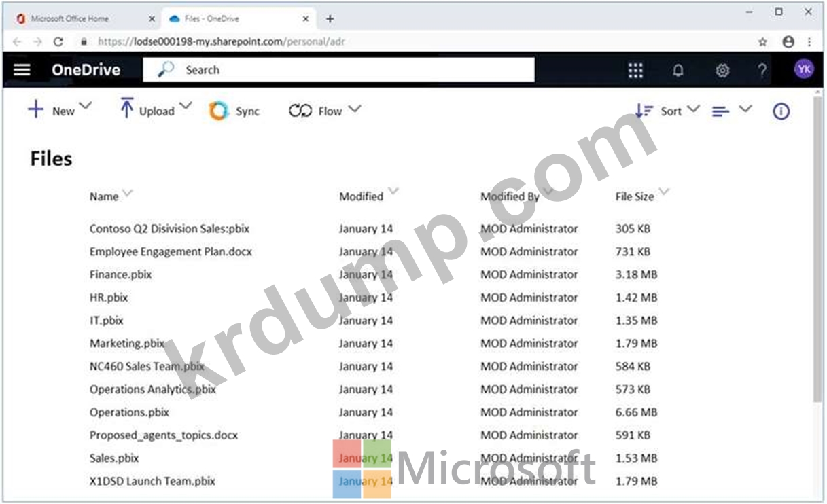
Task: Open the IT.pbix file
Action: [107, 321]
